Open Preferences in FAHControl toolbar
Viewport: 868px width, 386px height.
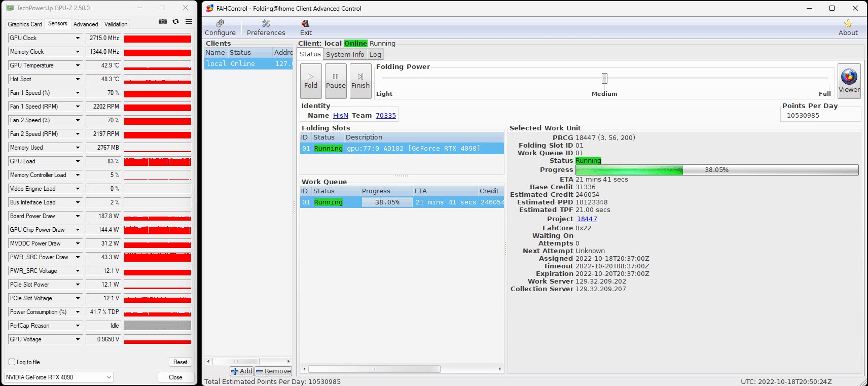266,28
